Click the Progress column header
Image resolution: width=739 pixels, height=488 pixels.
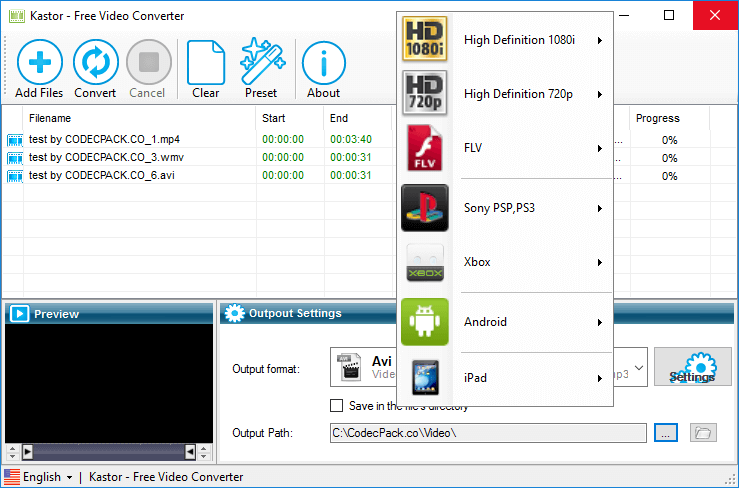click(670, 118)
